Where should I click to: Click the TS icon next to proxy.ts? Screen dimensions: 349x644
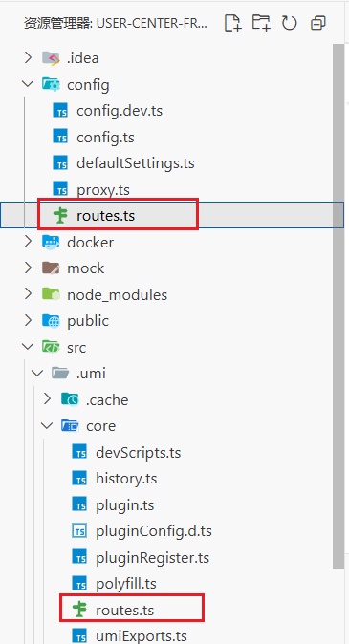tap(60, 190)
